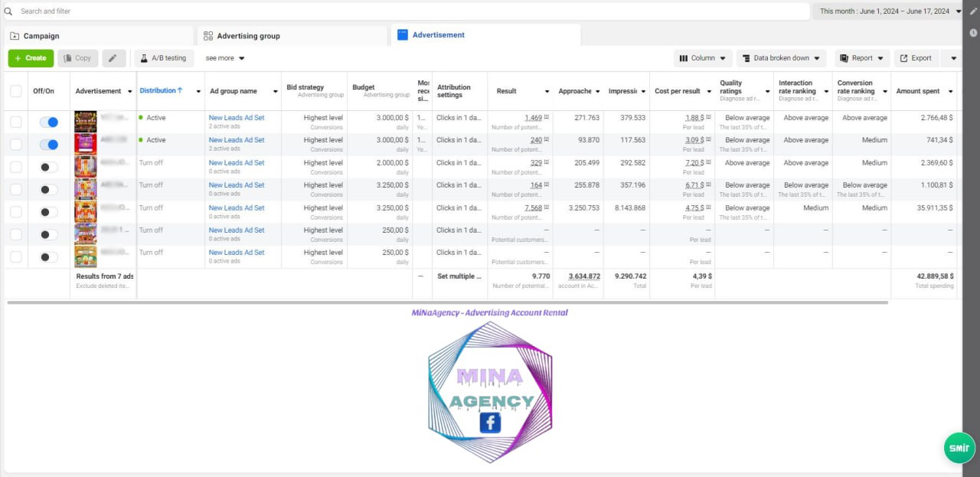980x477 pixels.
Task: Click info icon beside 1.469 result
Action: 547,118
